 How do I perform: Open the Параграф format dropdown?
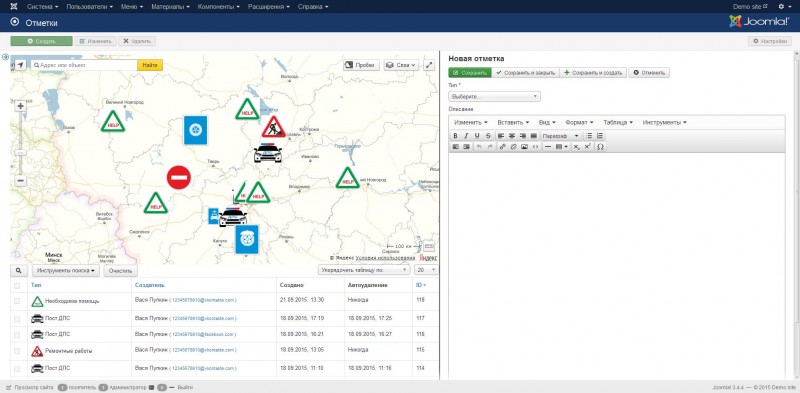pyautogui.click(x=560, y=136)
